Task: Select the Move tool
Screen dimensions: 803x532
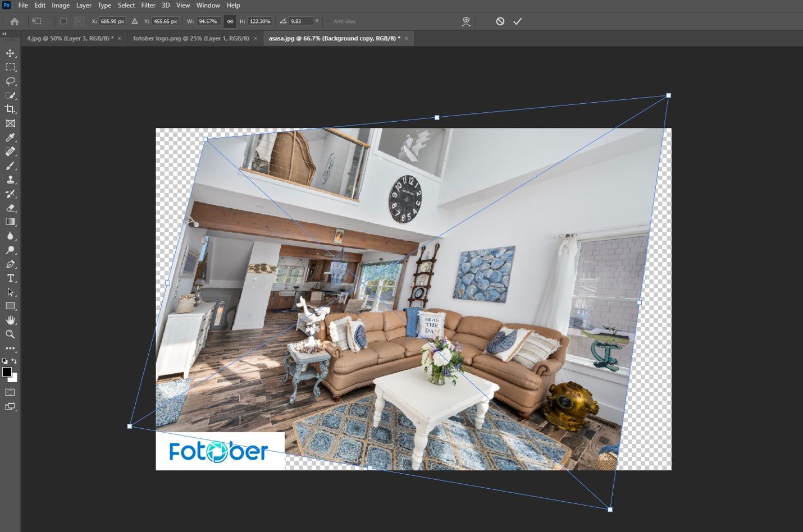Action: [10, 53]
